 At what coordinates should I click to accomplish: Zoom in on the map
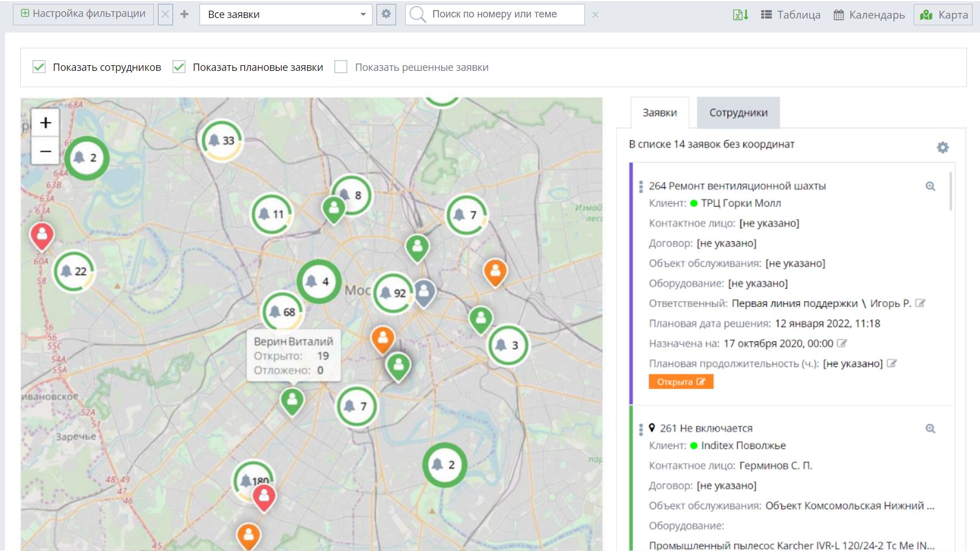[x=46, y=123]
